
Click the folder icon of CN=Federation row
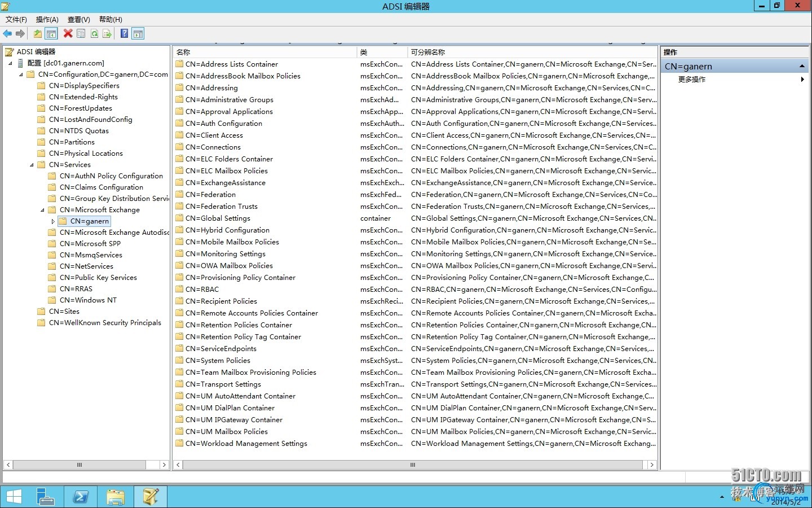(x=179, y=194)
